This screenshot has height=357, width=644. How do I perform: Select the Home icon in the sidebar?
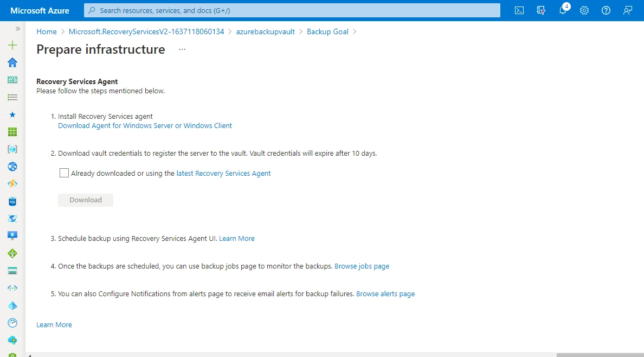(x=12, y=62)
